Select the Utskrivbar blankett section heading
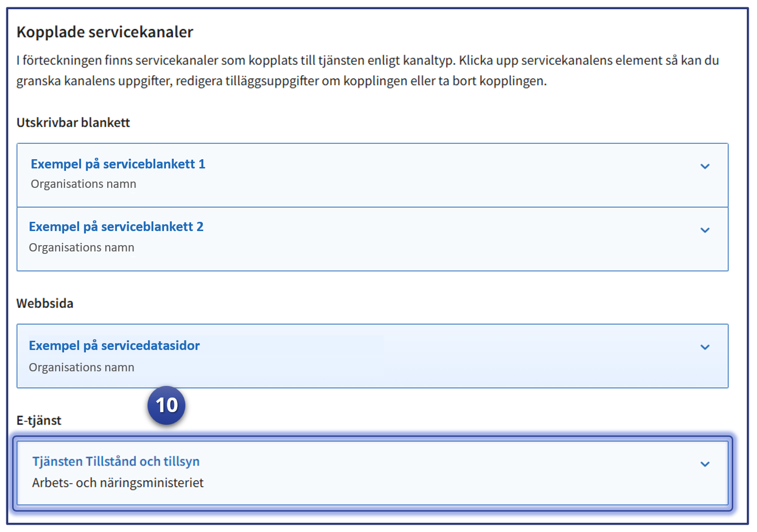This screenshot has width=757, height=532. [73, 123]
